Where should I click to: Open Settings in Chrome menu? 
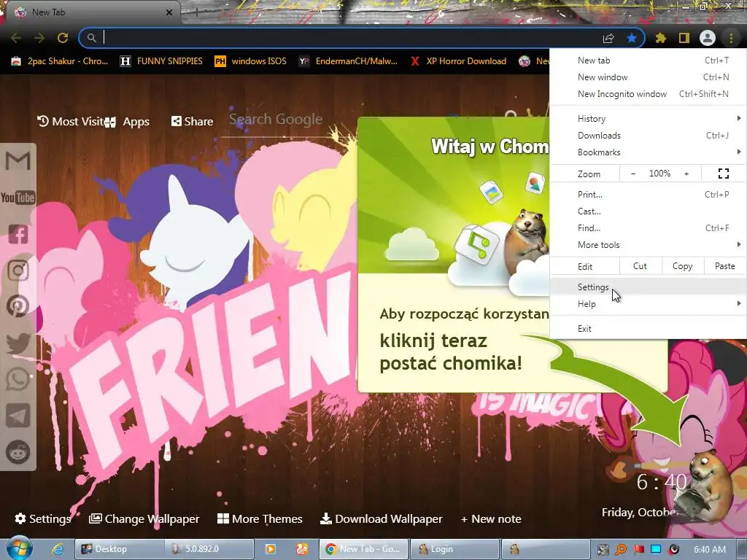[648, 287]
